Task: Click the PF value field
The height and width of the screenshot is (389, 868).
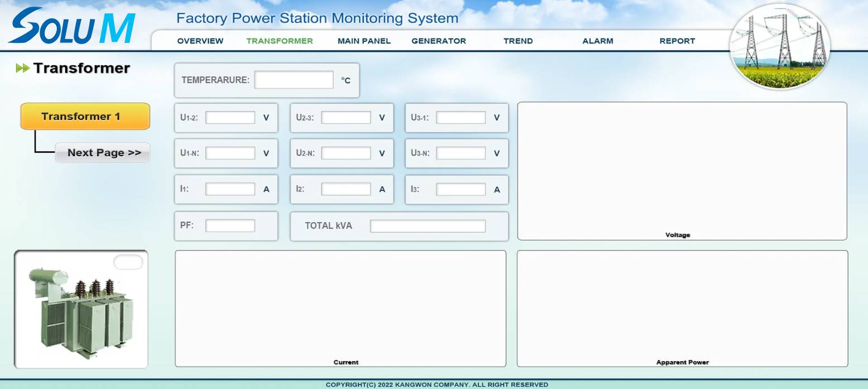Action: (x=230, y=225)
